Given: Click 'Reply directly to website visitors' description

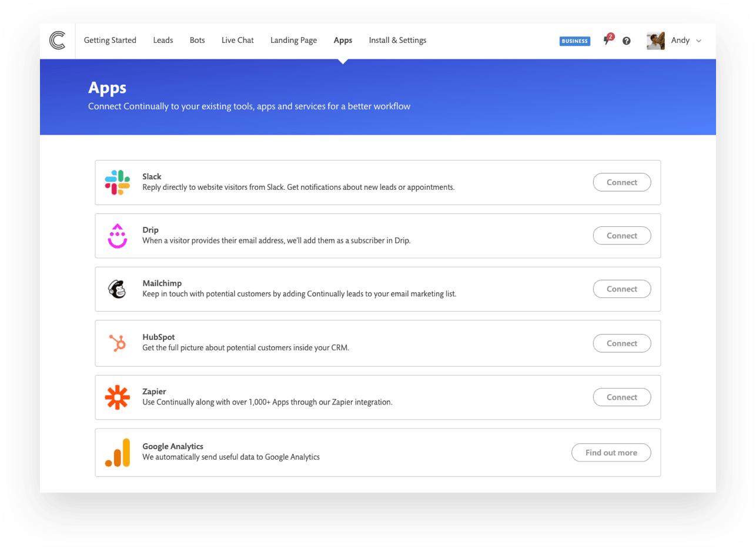Looking at the screenshot, I should [299, 188].
